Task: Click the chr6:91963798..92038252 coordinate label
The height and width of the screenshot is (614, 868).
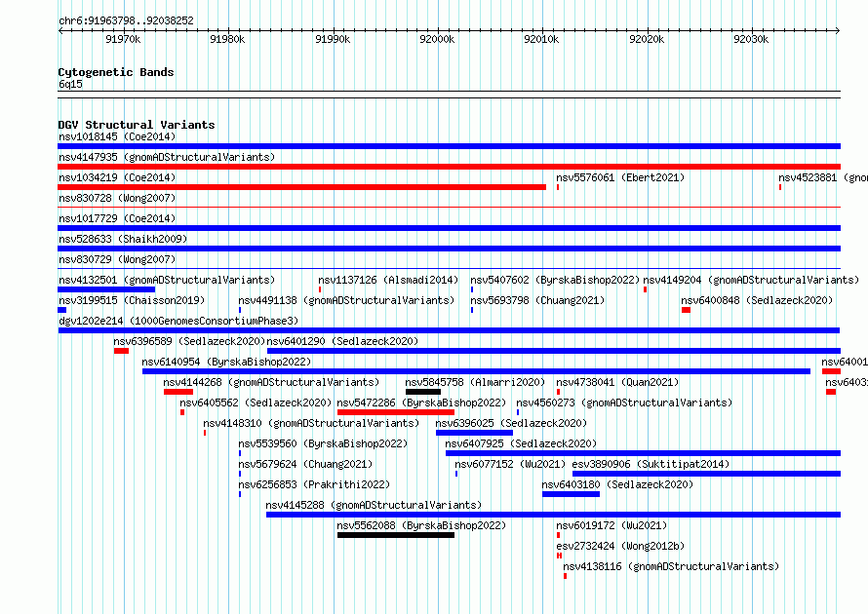Action: [126, 21]
